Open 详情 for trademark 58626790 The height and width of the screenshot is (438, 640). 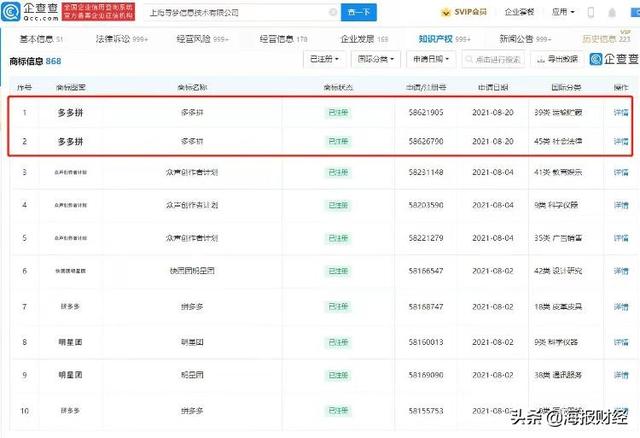click(621, 141)
